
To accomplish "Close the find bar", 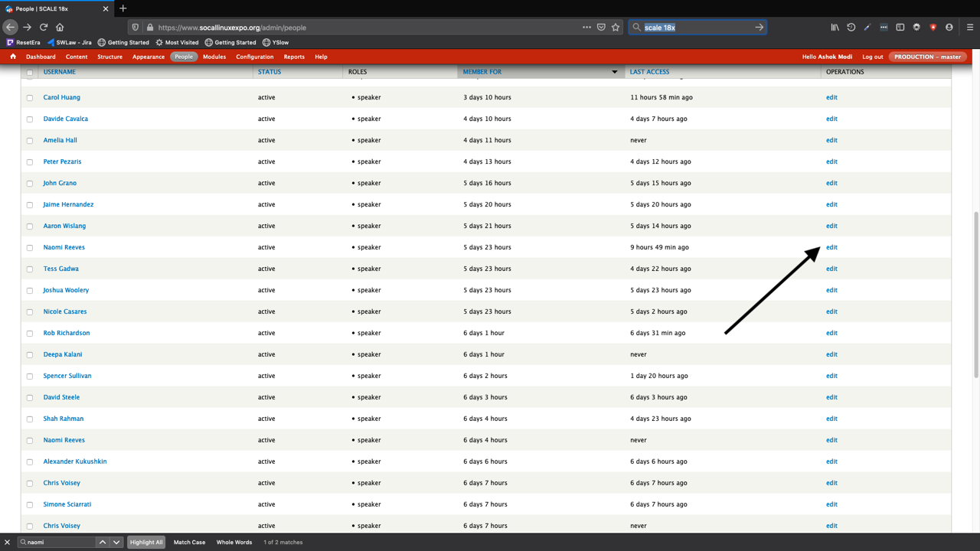I will pos(8,542).
